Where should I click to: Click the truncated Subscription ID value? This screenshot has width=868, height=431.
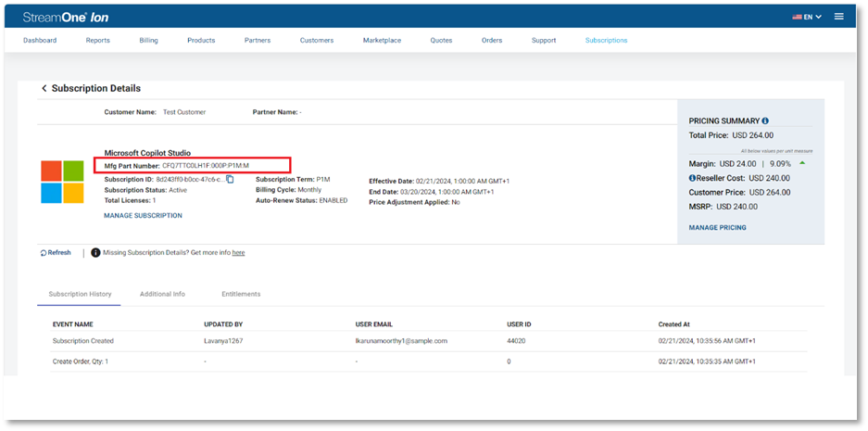tap(191, 180)
